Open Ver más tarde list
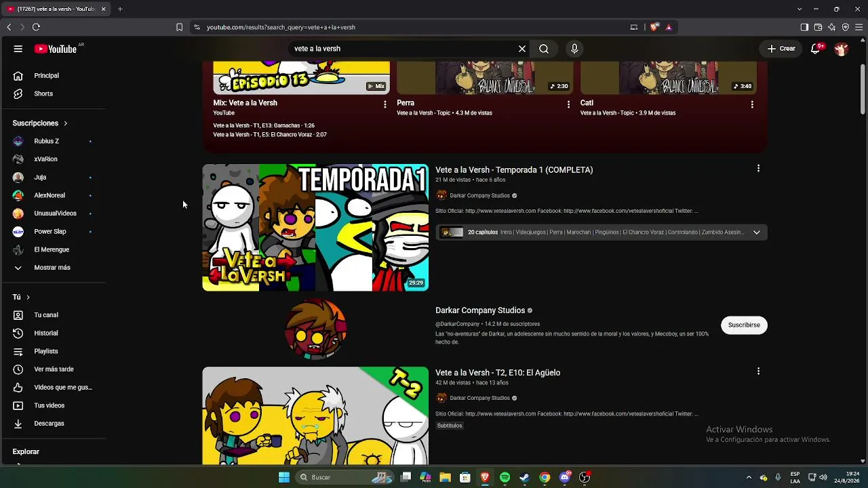 pyautogui.click(x=53, y=369)
